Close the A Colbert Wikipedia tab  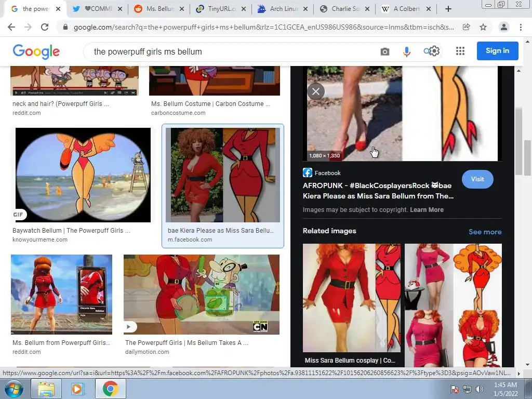tap(429, 9)
